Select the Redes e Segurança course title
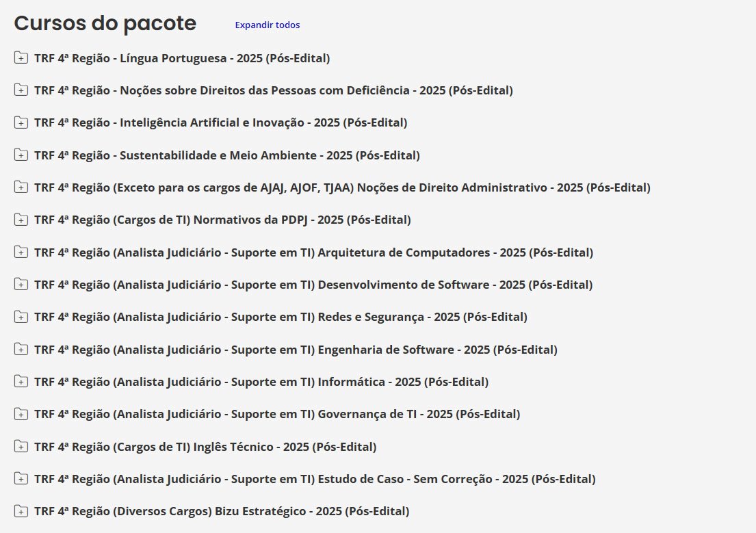This screenshot has width=756, height=533. 281,317
